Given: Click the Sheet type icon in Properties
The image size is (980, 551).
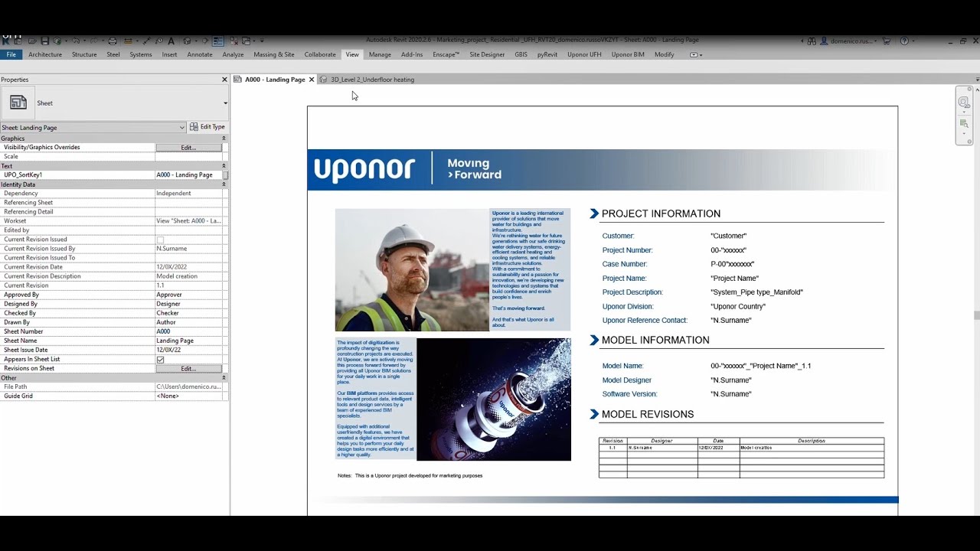Looking at the screenshot, I should (18, 103).
